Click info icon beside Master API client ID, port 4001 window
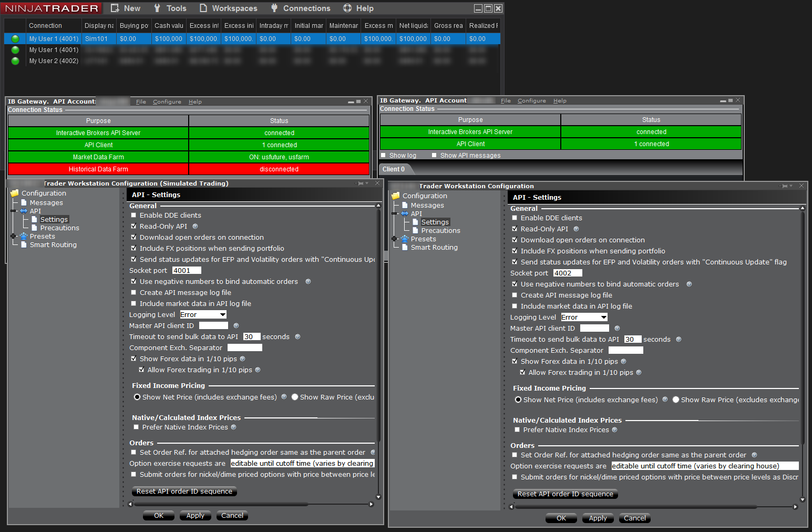812x532 pixels. coord(236,326)
